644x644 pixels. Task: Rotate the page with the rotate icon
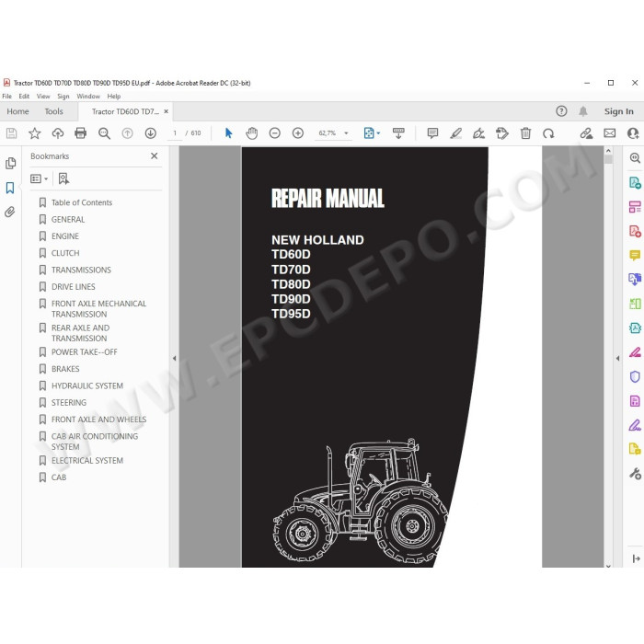click(548, 133)
